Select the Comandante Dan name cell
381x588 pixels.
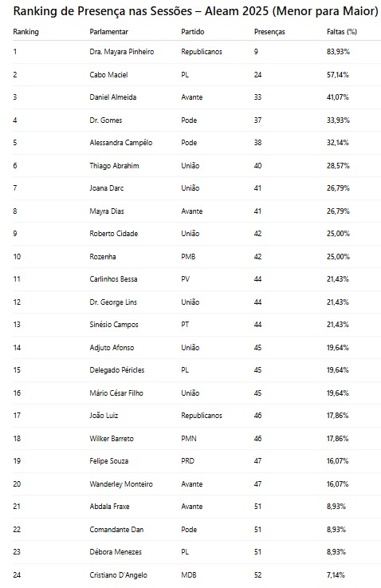[116, 530]
